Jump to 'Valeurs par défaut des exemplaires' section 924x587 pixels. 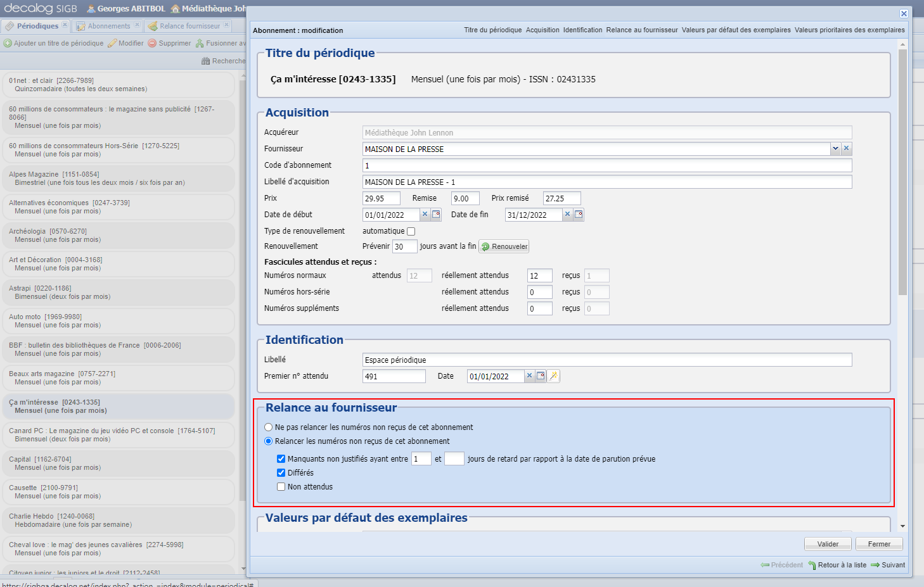(x=736, y=30)
